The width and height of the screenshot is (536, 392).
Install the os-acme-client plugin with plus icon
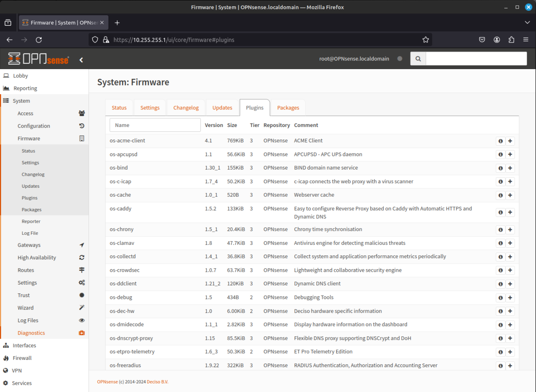tap(510, 141)
